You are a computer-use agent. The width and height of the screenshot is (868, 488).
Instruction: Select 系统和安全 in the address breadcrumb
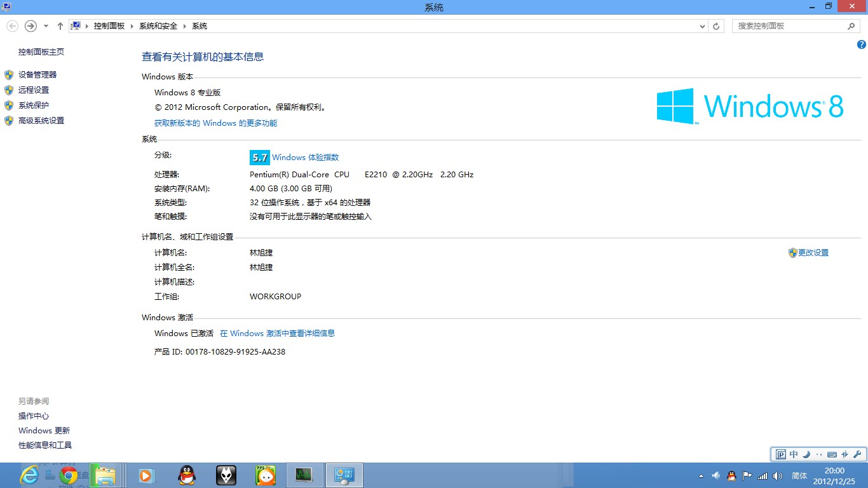coord(158,26)
